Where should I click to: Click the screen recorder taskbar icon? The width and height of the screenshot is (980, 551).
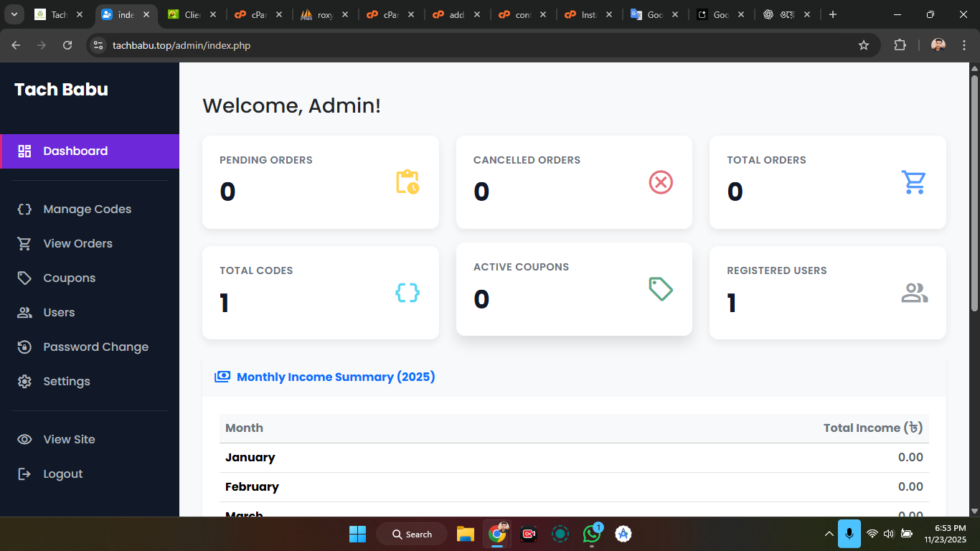(529, 534)
